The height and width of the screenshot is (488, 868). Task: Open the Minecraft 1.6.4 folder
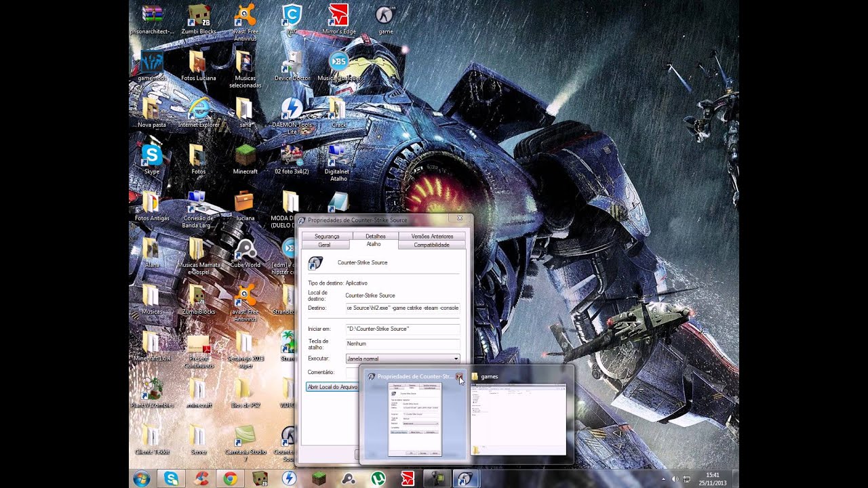152,346
